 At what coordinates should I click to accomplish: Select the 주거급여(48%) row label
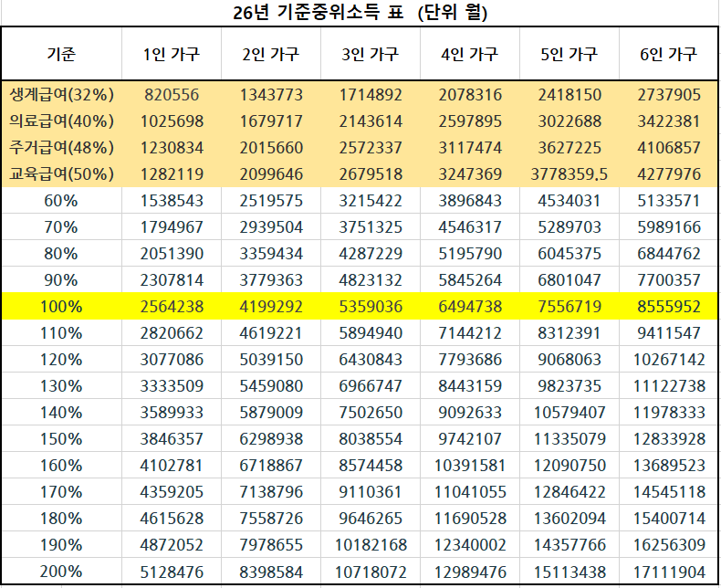(61, 147)
